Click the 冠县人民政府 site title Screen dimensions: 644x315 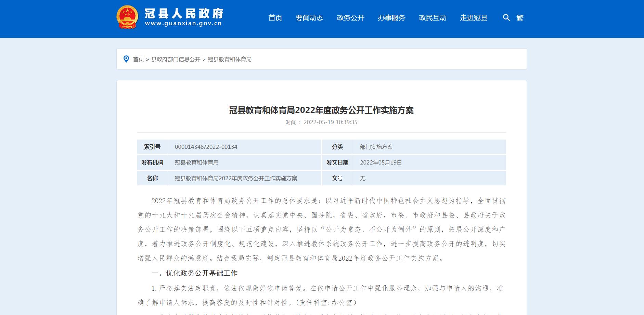184,13
